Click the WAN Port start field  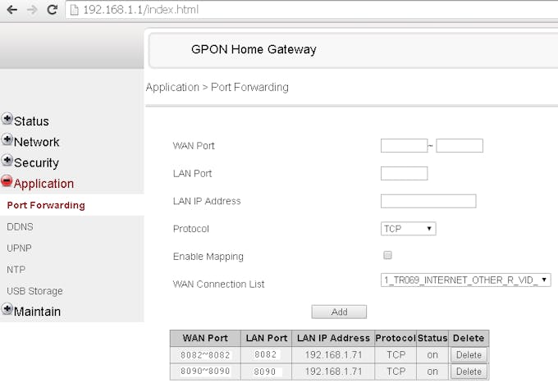tap(404, 145)
